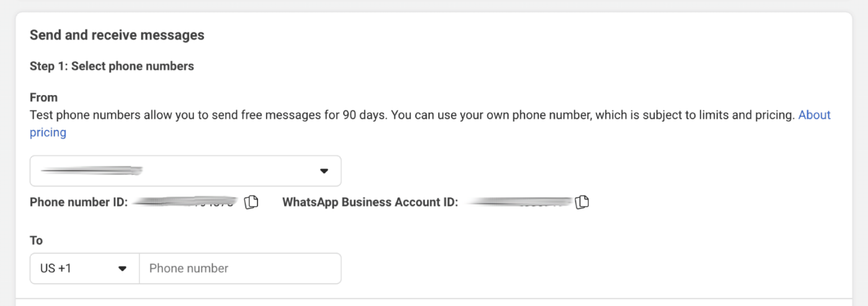Click the 'Send and receive messages' heading

tap(117, 35)
